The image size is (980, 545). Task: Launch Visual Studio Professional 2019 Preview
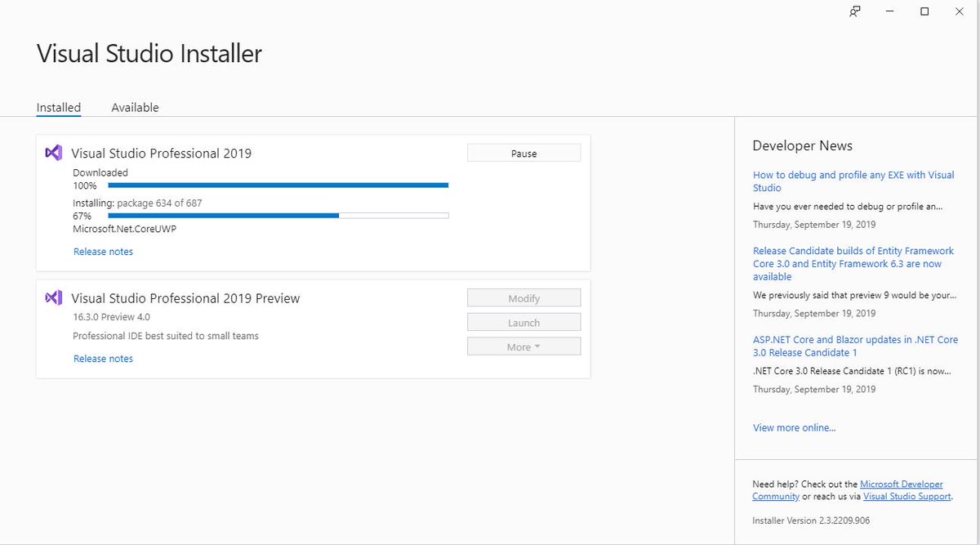pos(523,323)
